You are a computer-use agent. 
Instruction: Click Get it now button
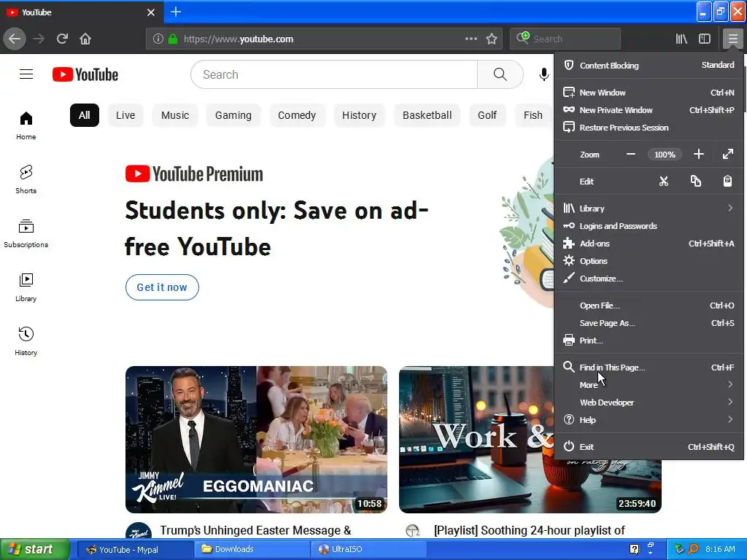pyautogui.click(x=162, y=287)
